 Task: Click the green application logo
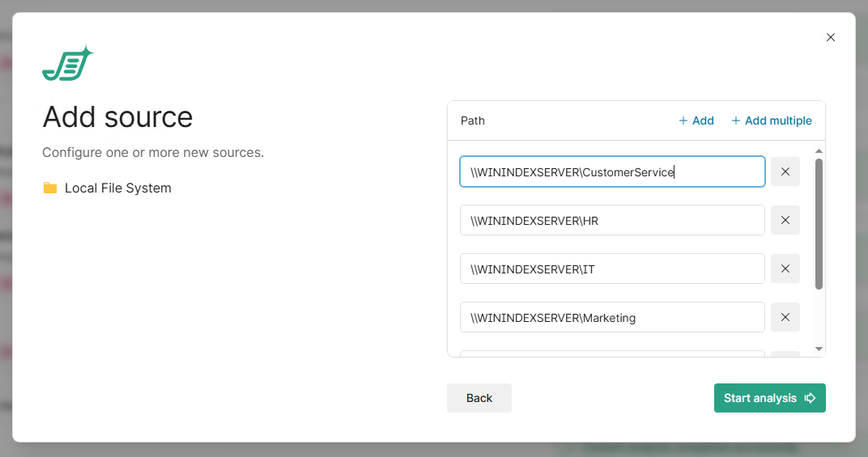[68, 64]
